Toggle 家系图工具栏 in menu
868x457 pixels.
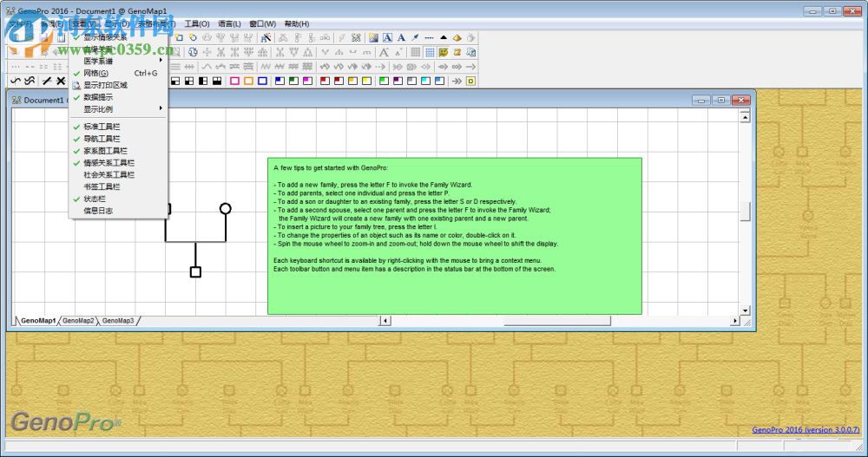pos(118,151)
